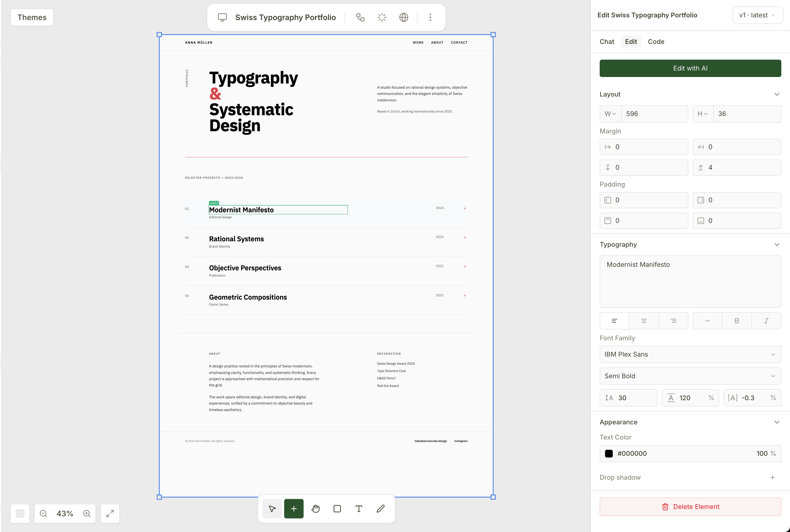Open the Code tab
Image resolution: width=790 pixels, height=532 pixels.
pos(656,41)
